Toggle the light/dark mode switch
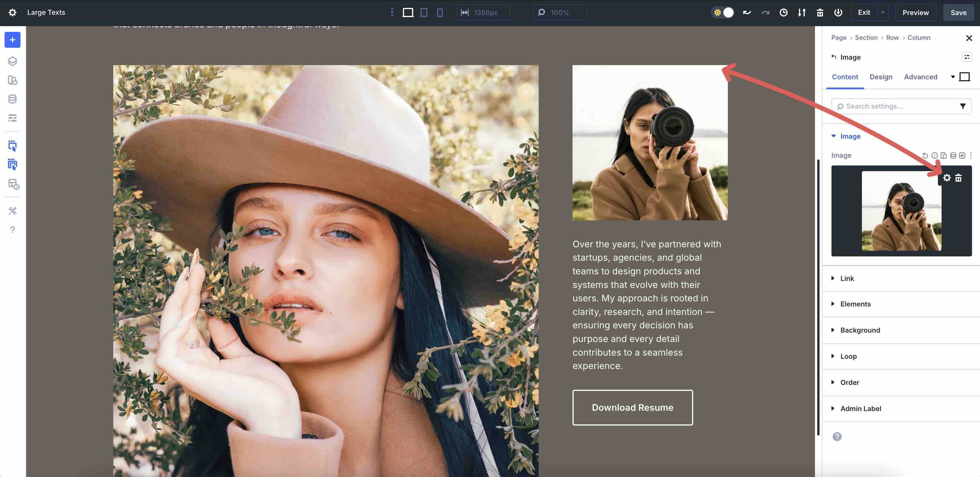 722,13
